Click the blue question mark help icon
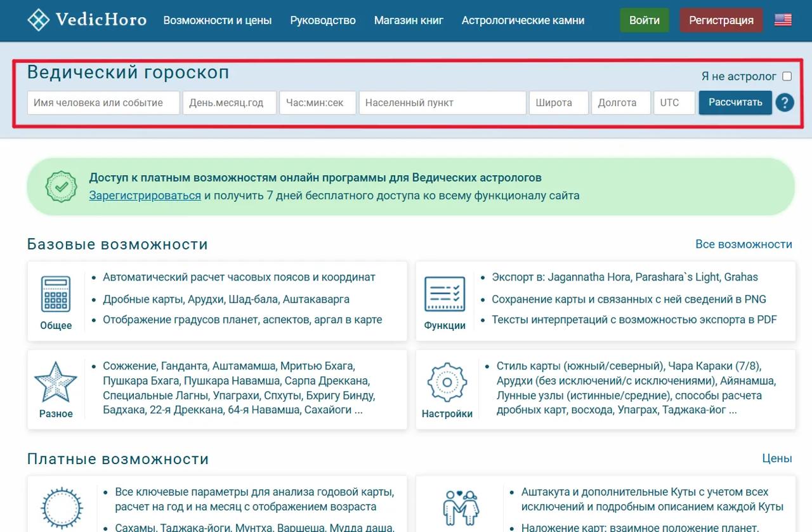 coord(785,102)
